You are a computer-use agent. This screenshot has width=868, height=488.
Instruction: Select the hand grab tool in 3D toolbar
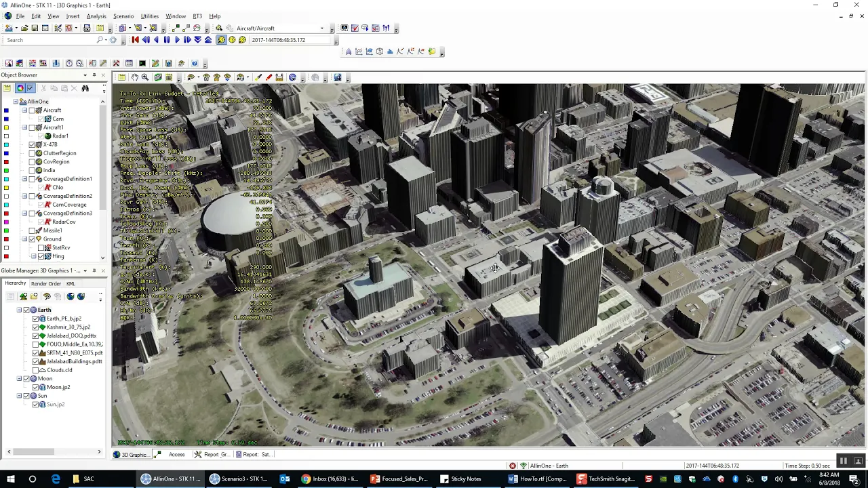pos(134,77)
